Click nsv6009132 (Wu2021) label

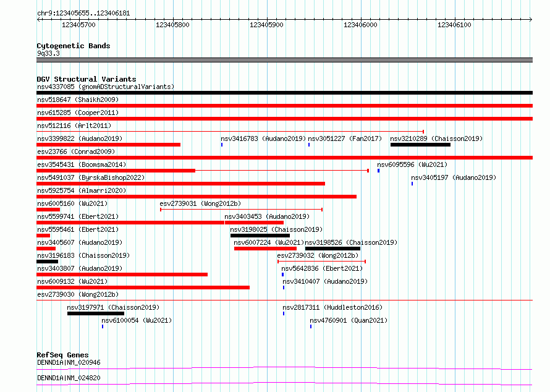pyautogui.click(x=72, y=281)
